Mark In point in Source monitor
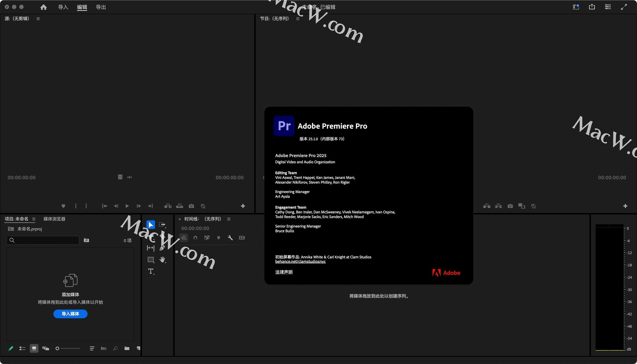The width and height of the screenshot is (637, 364). tap(76, 206)
